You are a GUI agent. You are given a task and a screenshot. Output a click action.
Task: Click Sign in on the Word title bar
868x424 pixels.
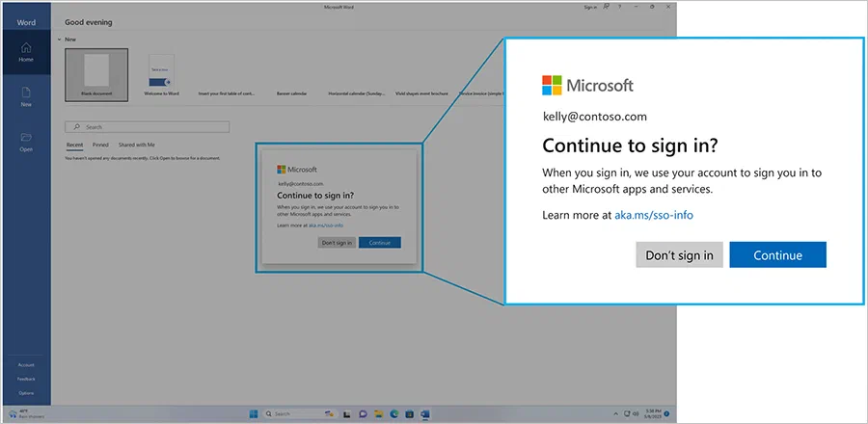[590, 7]
